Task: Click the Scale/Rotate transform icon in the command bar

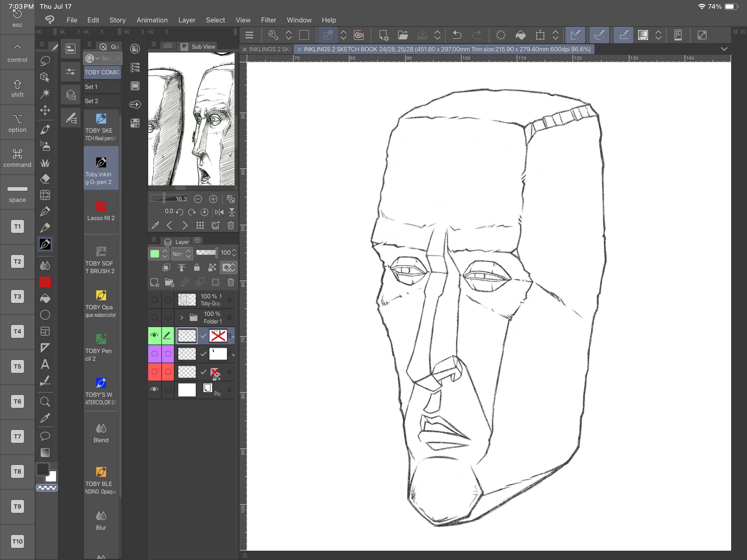Action: 540,35
